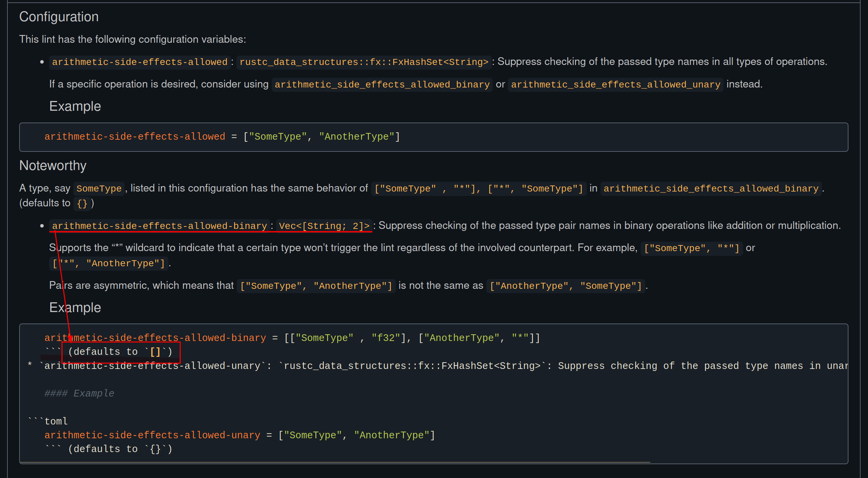Click the arithmetic_side_effects_allowed_unary inline code
The height and width of the screenshot is (478, 868).
pos(615,84)
